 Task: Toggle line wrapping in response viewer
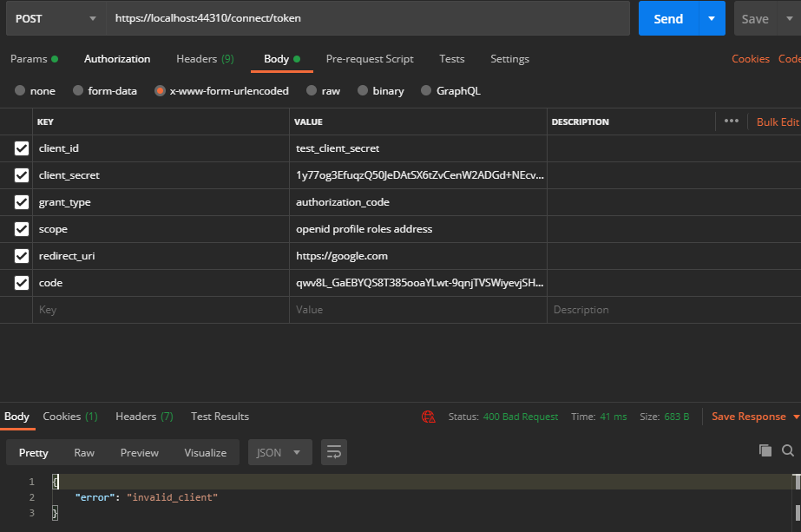333,451
